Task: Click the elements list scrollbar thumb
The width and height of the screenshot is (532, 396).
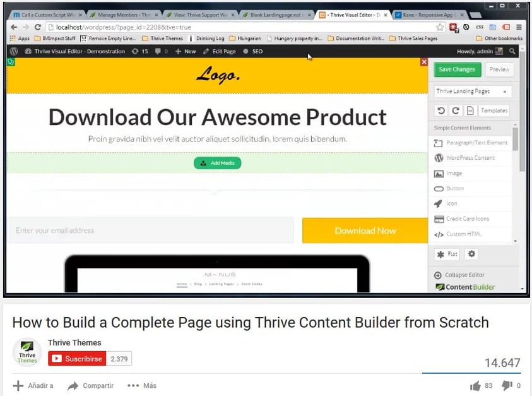Action: (515, 138)
